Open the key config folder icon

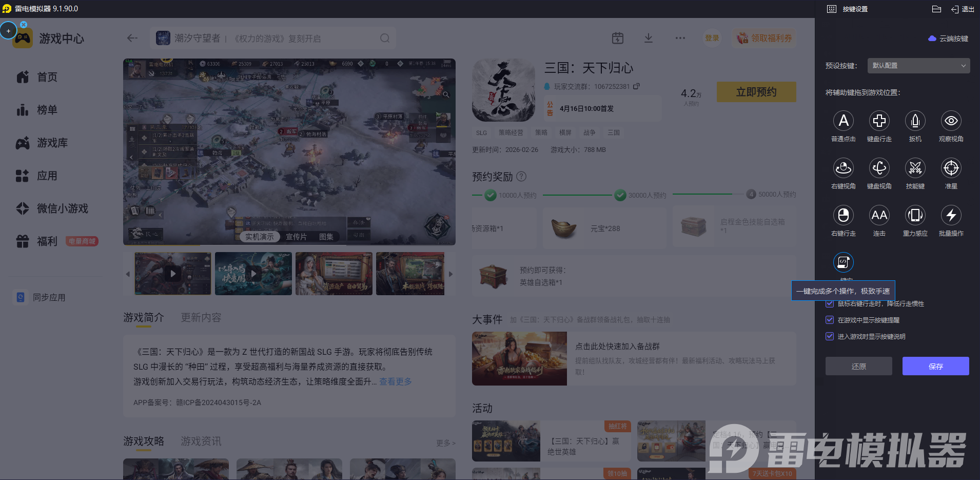(936, 9)
